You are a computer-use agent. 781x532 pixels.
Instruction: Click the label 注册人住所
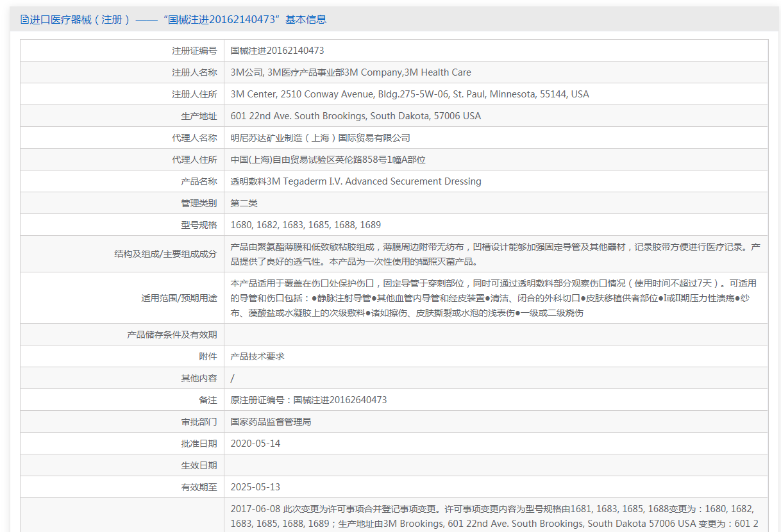click(194, 94)
